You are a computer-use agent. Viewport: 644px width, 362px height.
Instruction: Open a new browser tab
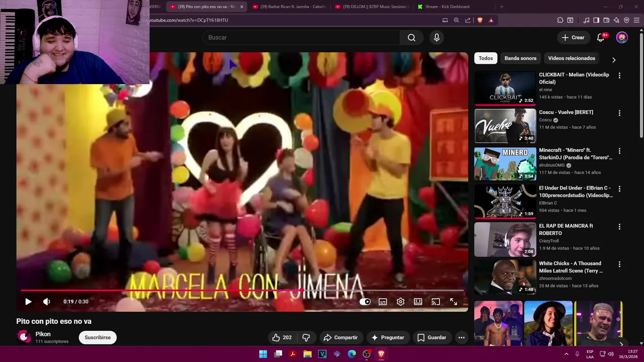[501, 7]
